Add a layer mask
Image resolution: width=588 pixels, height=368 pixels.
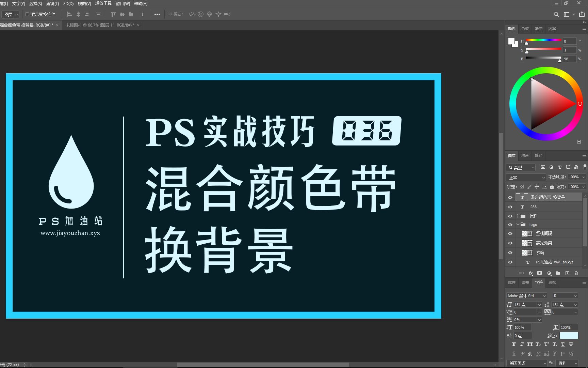point(539,273)
